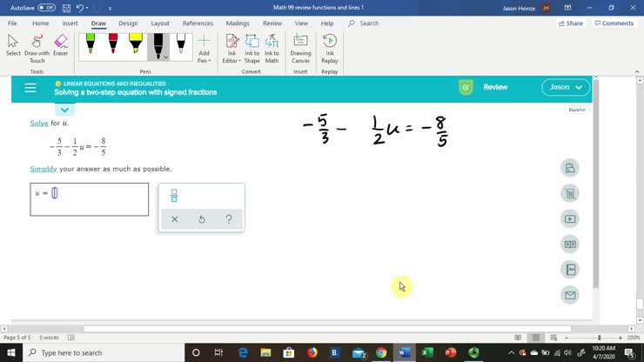Switch to Print Layout view
Screen dimensions: 644x362
click(x=535, y=338)
